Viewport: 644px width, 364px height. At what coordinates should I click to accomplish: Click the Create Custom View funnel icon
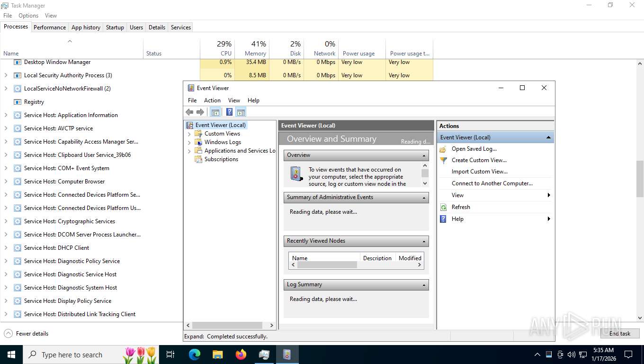tap(443, 160)
